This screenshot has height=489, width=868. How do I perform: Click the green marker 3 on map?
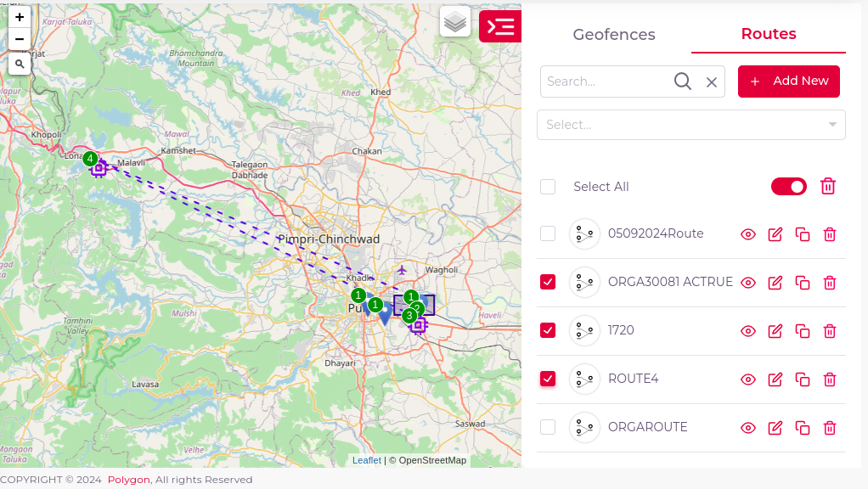coord(409,316)
